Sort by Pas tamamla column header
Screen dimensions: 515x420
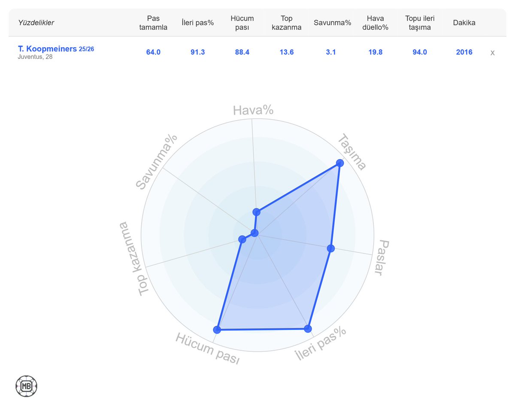point(153,23)
